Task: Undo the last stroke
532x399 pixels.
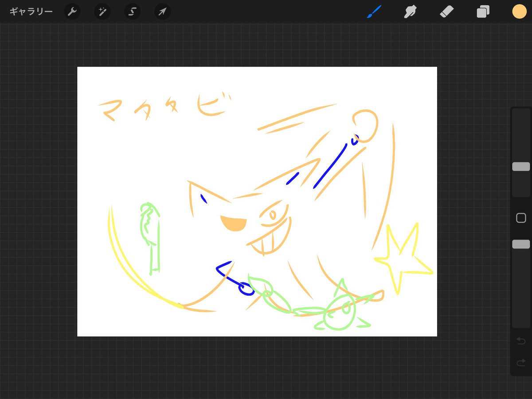Action: pos(521,341)
